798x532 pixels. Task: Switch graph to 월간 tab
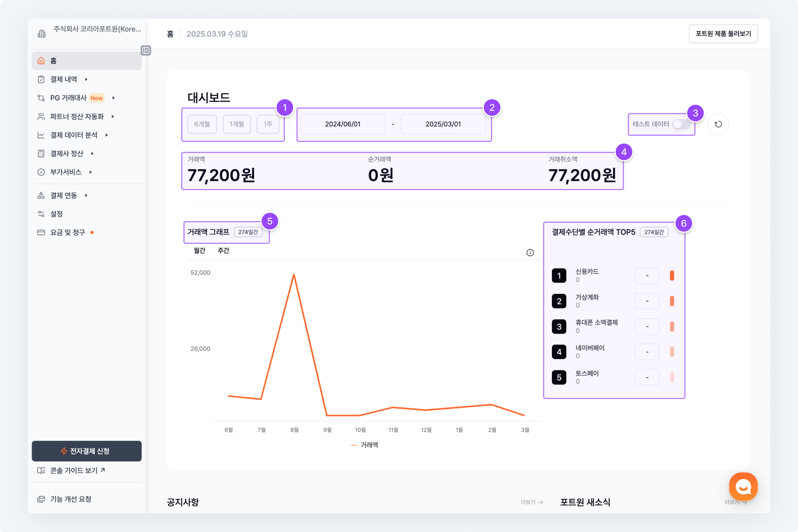pos(199,251)
